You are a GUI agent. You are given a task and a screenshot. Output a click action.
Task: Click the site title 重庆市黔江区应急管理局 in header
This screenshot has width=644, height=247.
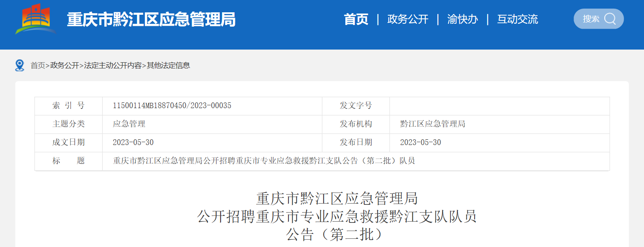coord(151,20)
